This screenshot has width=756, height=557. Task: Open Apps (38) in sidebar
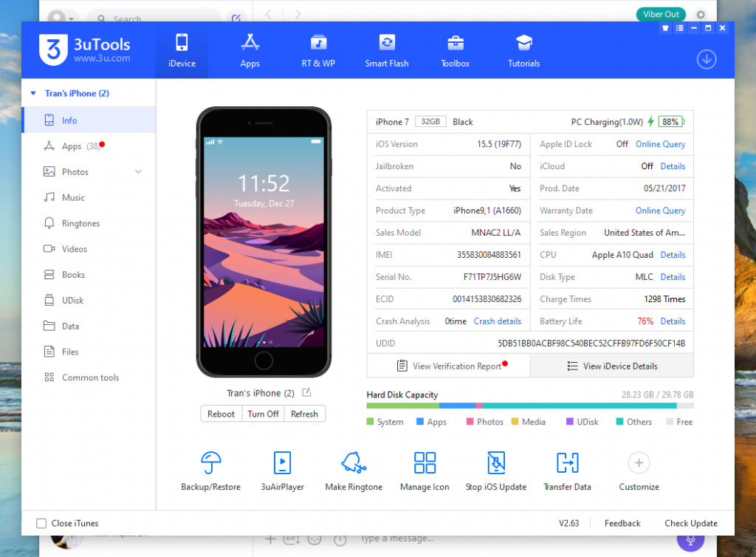pyautogui.click(x=89, y=146)
